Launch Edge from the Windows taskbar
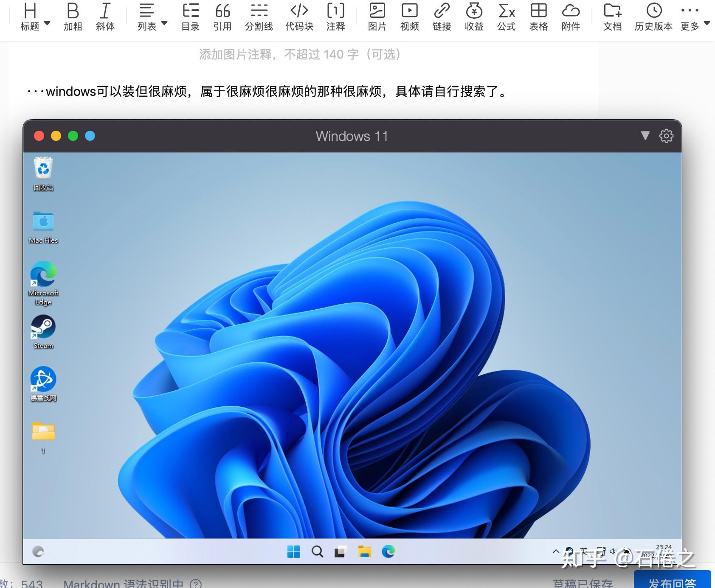Screen dimensions: 715x588 click(x=388, y=552)
